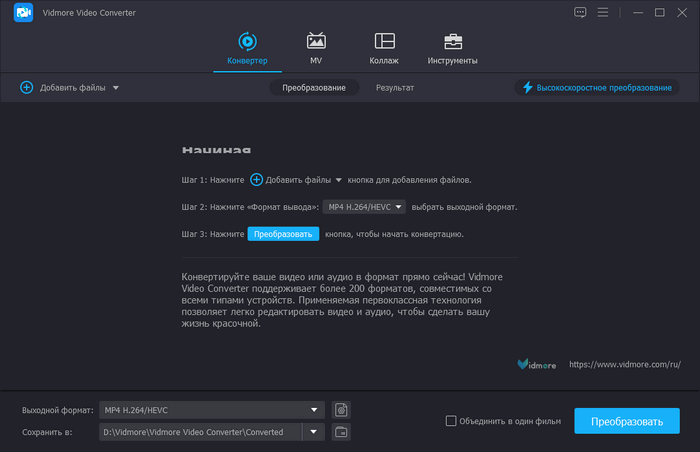Expand the top Добавить файлы dropdown arrow
This screenshot has height=452, width=700.
(x=116, y=88)
